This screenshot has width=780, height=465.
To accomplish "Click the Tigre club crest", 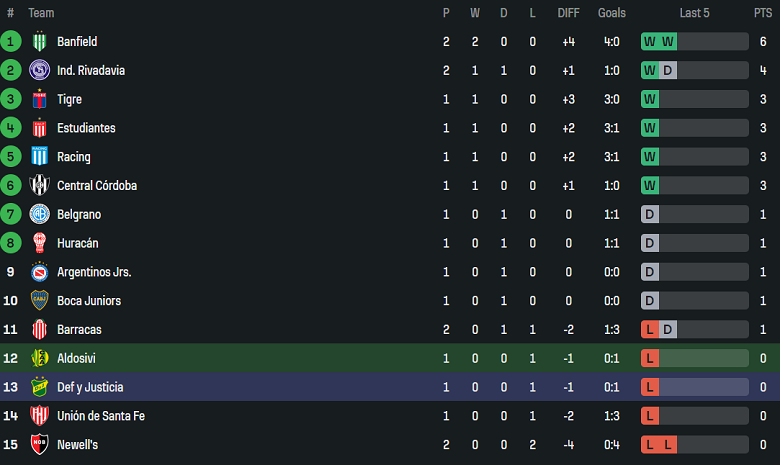I will coord(40,100).
